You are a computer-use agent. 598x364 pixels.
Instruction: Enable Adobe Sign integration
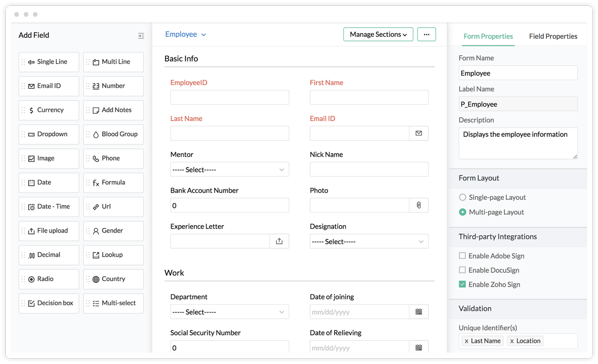tap(463, 256)
